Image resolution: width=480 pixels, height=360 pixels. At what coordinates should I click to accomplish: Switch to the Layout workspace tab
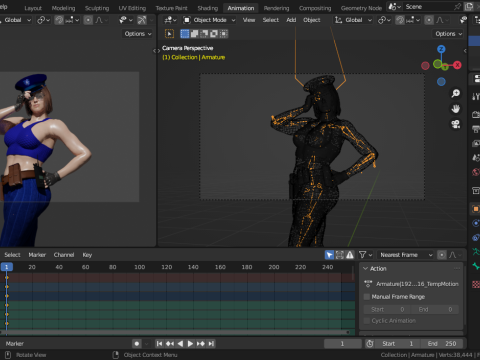[33, 8]
